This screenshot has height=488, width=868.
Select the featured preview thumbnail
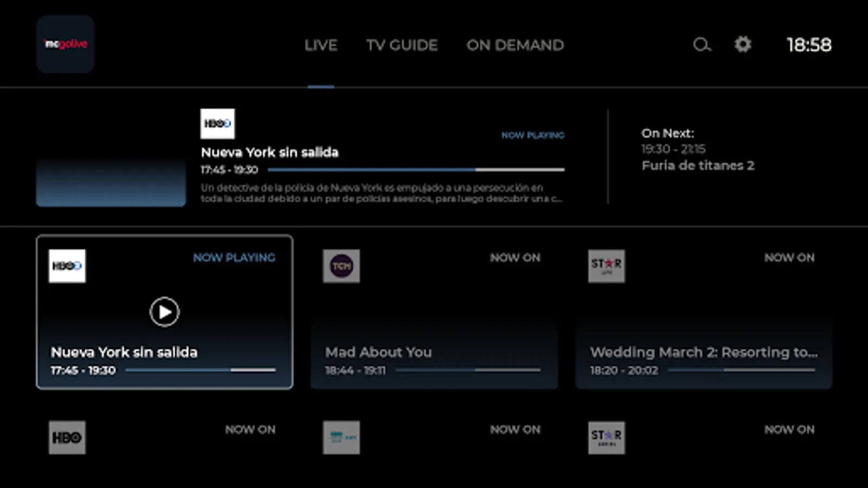[111, 158]
